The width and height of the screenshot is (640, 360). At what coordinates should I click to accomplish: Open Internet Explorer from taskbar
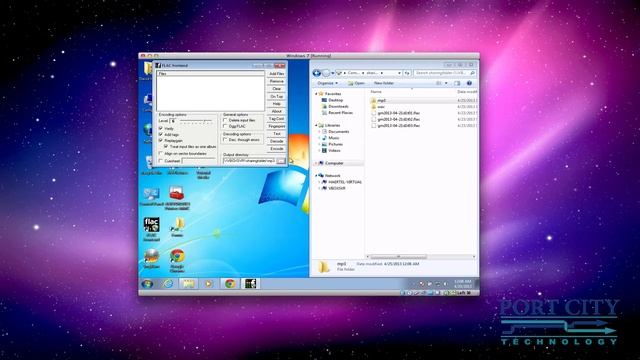pos(168,284)
